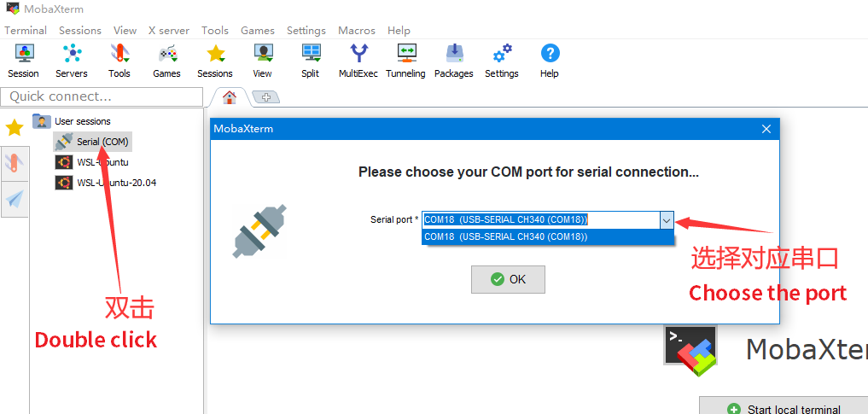
Task: Open a new tab with plus
Action: point(265,97)
